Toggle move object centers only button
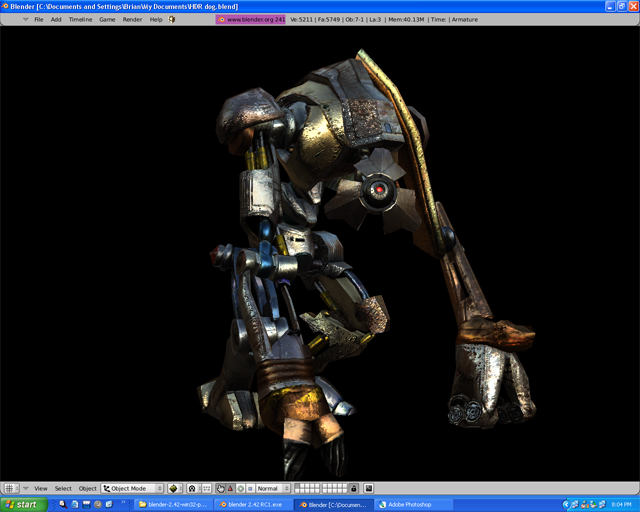 (207, 488)
